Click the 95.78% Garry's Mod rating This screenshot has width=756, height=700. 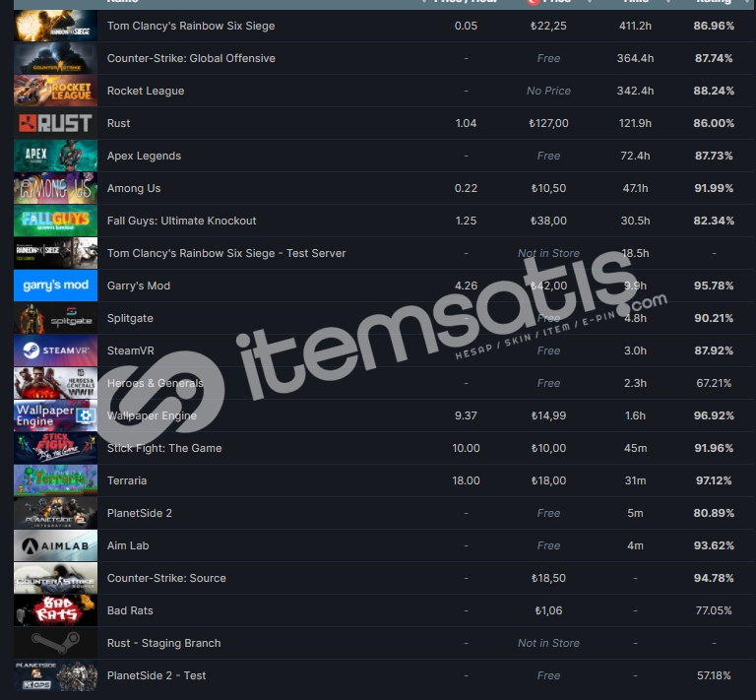point(714,286)
